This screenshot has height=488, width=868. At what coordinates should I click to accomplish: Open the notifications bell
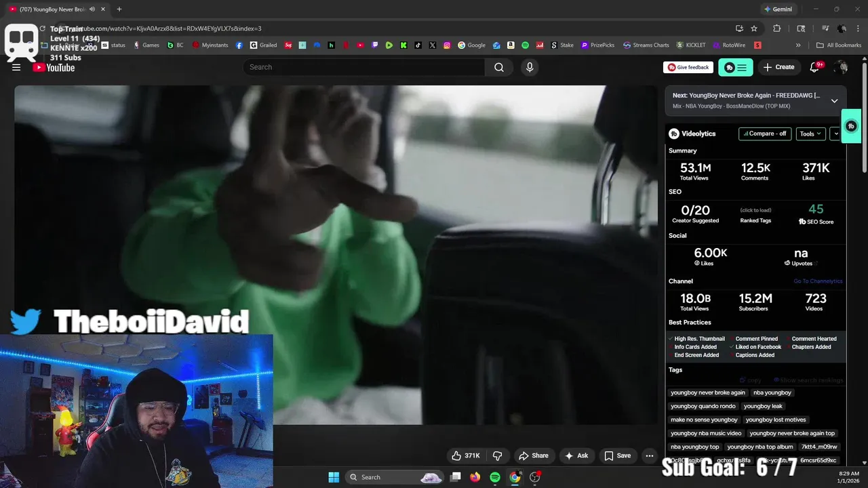[814, 67]
